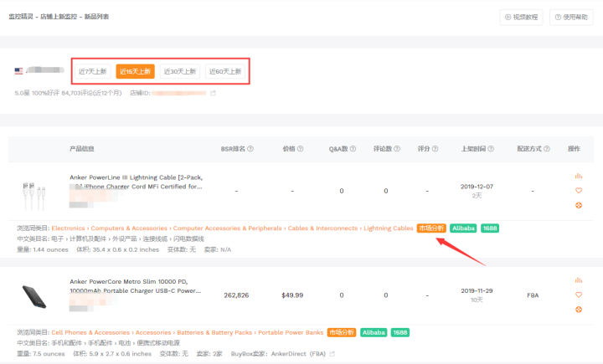Click 1688 button in Lightning Cables row
Viewport: 603px width, 364px height.
pos(490,228)
